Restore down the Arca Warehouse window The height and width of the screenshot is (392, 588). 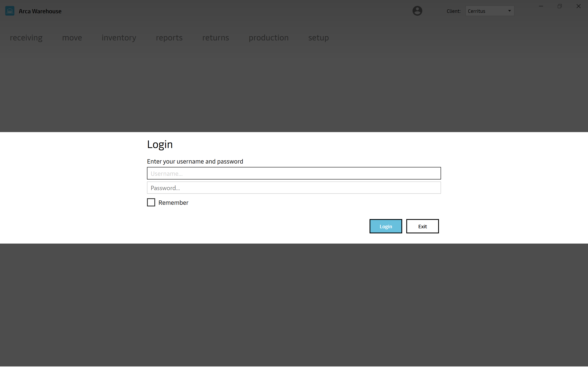(560, 6)
